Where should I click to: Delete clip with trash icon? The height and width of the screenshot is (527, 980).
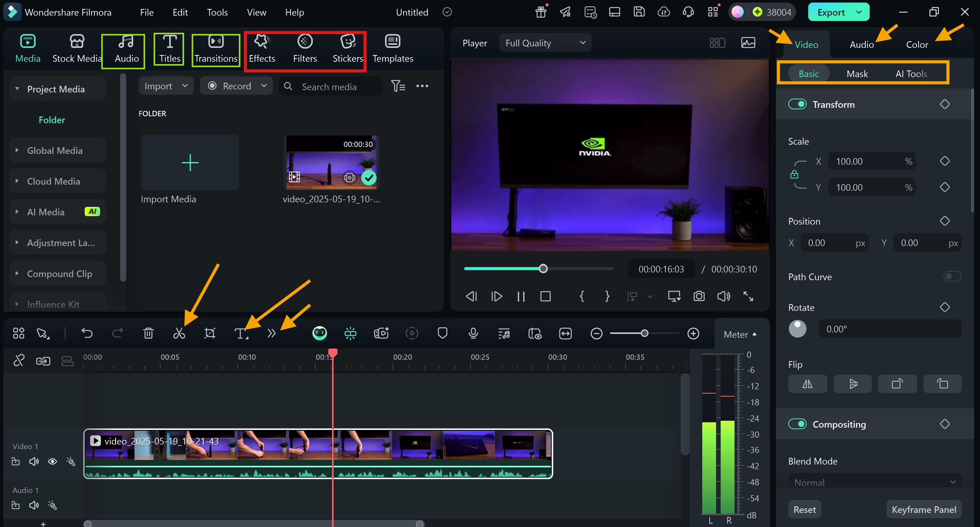pyautogui.click(x=148, y=334)
